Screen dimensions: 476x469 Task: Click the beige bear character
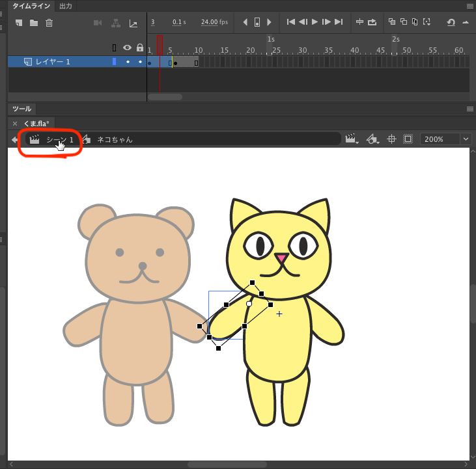tap(136, 315)
